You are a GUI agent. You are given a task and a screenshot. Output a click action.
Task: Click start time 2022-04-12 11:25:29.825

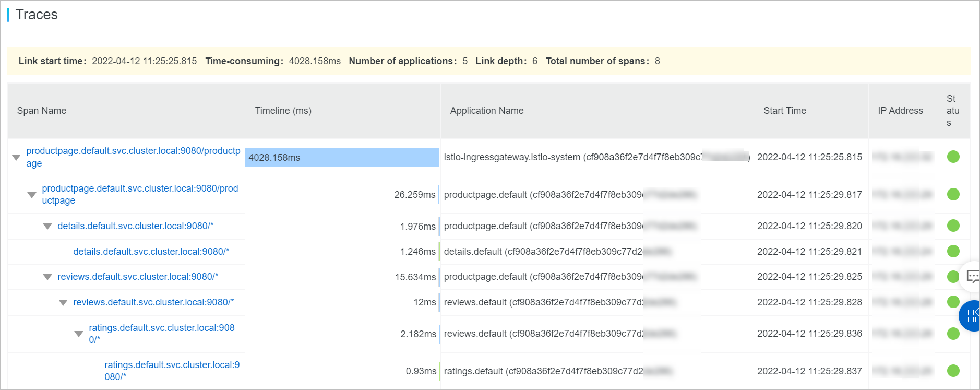(809, 277)
